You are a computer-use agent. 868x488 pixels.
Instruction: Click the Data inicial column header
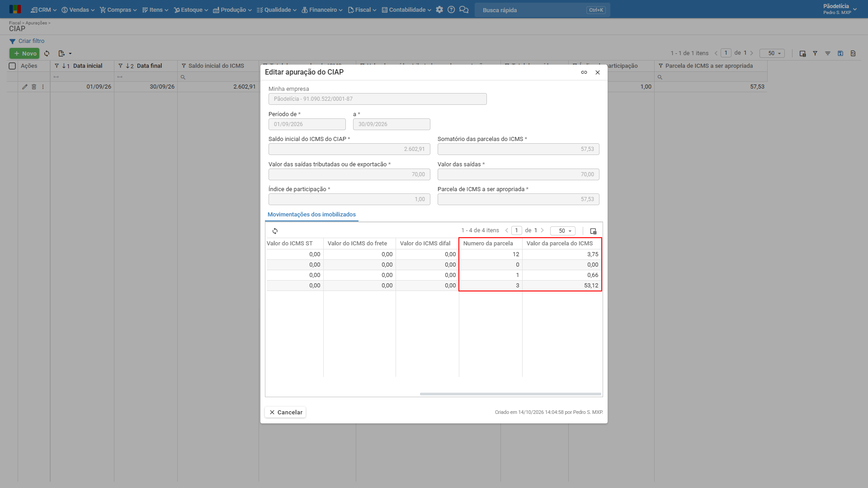tap(82, 66)
